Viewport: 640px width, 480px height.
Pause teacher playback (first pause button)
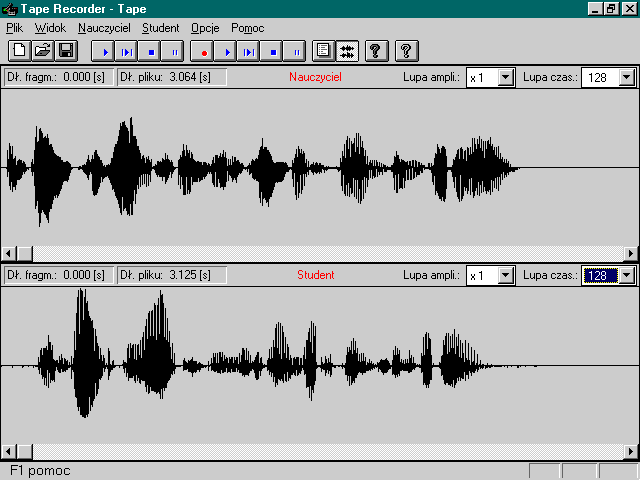pyautogui.click(x=173, y=51)
